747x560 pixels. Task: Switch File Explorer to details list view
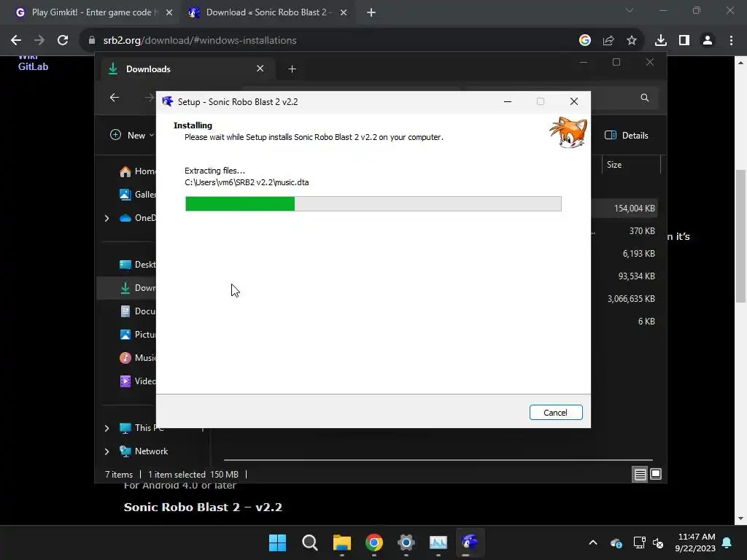click(640, 474)
